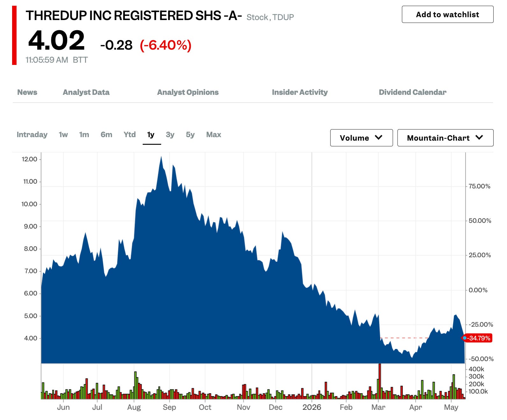Screen dimensions: 507x420
Task: Open the Mountain-Chart type dropdown
Action: click(x=445, y=138)
